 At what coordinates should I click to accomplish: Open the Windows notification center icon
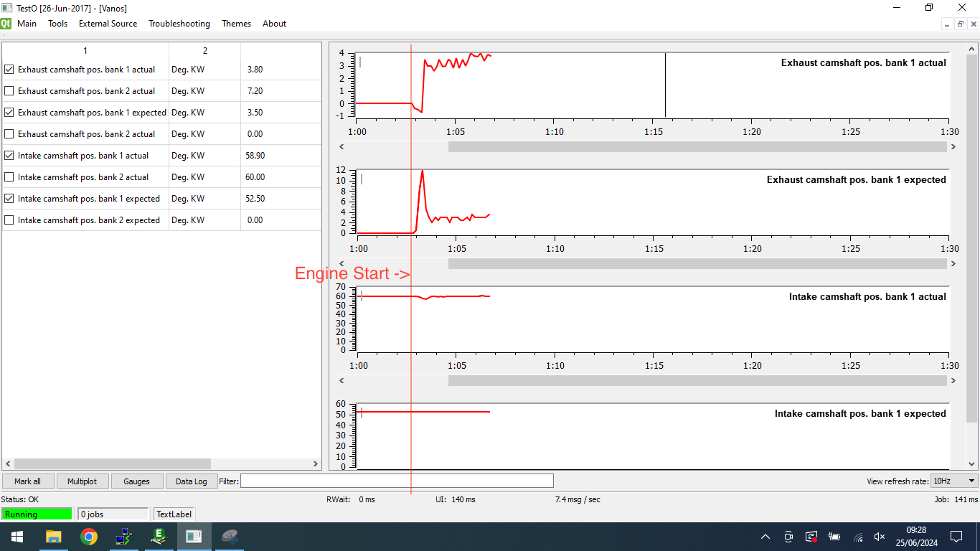[956, 537]
